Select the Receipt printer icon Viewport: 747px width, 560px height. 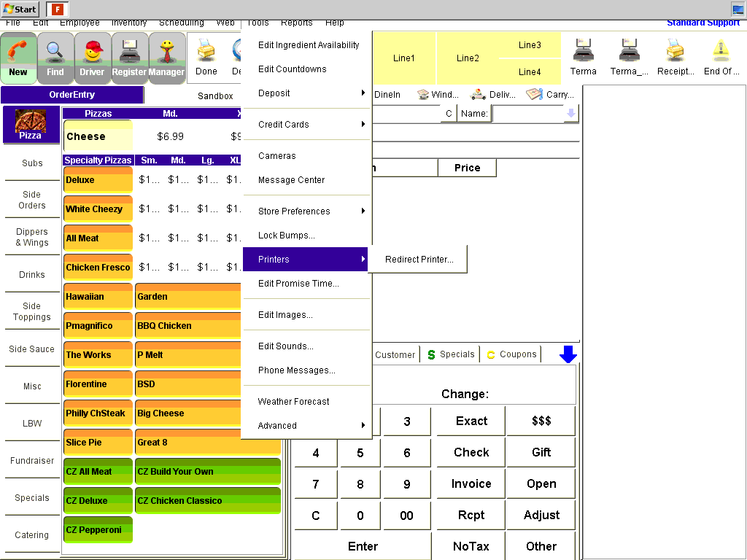[x=675, y=58]
